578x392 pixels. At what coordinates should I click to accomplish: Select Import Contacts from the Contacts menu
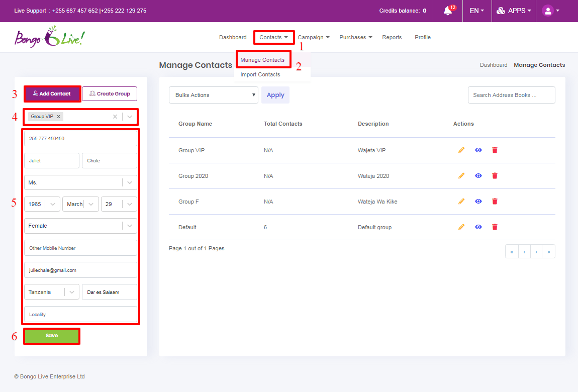point(260,74)
